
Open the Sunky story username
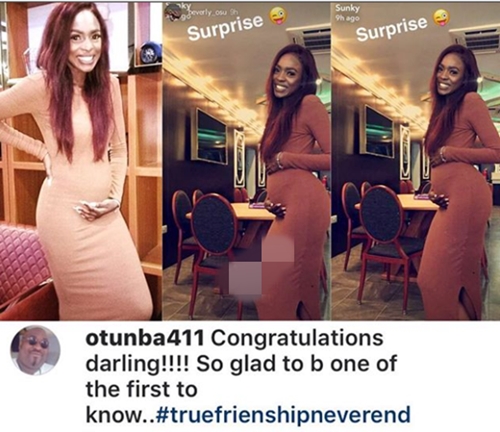pyautogui.click(x=344, y=7)
